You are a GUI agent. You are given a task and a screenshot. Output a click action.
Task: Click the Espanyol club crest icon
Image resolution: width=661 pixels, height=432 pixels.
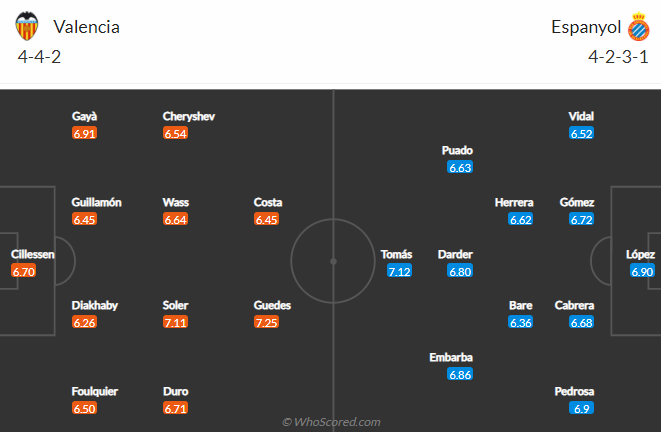[638, 27]
